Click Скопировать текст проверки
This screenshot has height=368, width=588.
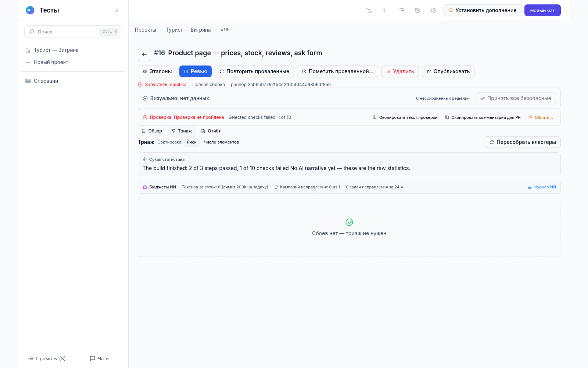point(405,117)
